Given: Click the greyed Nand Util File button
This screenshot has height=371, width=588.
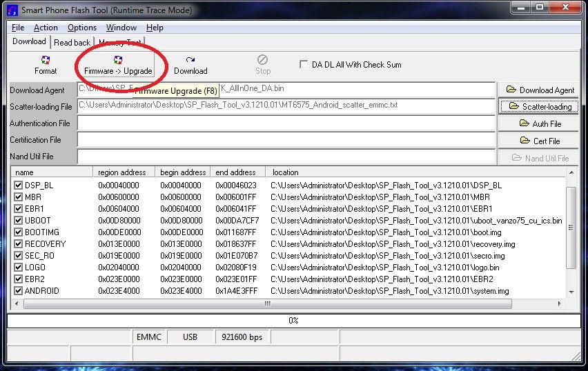Looking at the screenshot, I should [538, 158].
